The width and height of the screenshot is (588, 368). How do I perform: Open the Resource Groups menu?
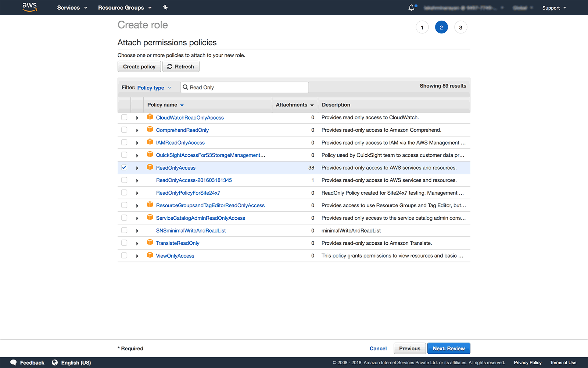click(x=125, y=8)
